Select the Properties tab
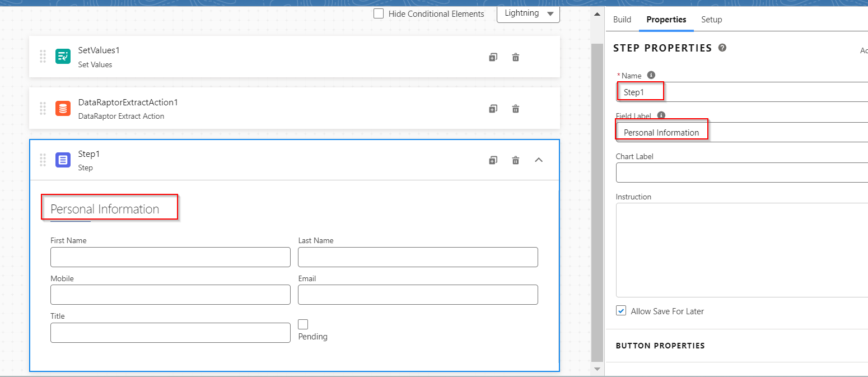Viewport: 868px width, 377px height. click(666, 19)
